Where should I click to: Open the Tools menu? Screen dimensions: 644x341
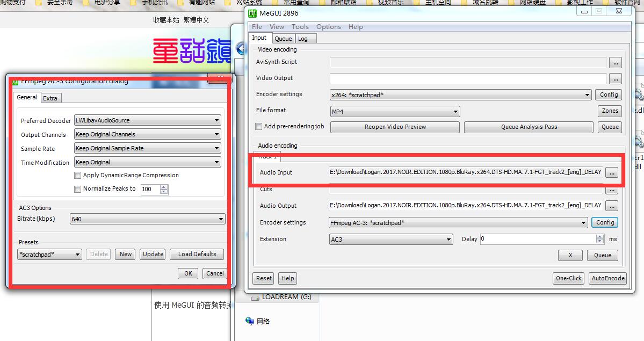pos(300,27)
